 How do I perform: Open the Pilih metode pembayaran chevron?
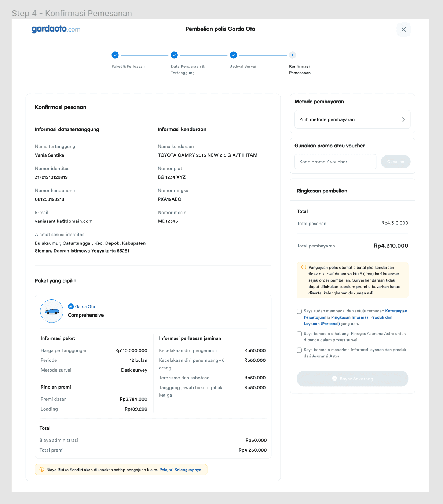click(x=403, y=120)
